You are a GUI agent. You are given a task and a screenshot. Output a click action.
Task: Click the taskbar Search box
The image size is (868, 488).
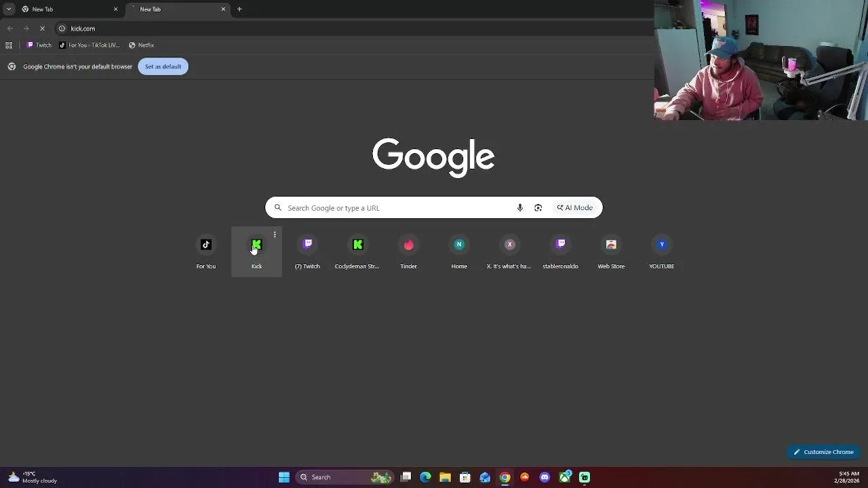(x=345, y=477)
